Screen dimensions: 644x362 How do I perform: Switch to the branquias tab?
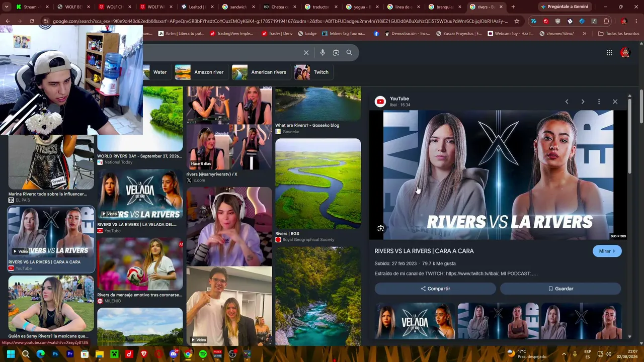pyautogui.click(x=445, y=7)
